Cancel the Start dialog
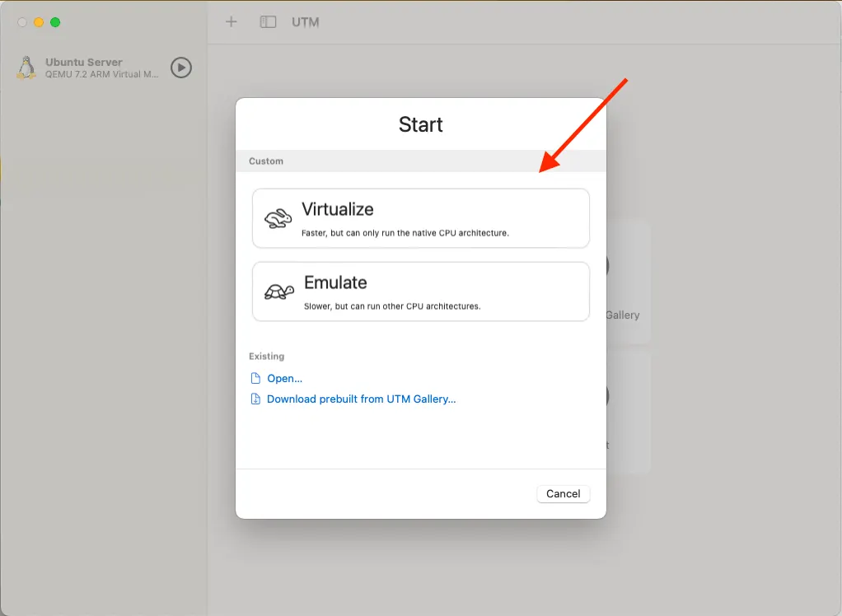Image resolution: width=842 pixels, height=616 pixels. [x=563, y=493]
